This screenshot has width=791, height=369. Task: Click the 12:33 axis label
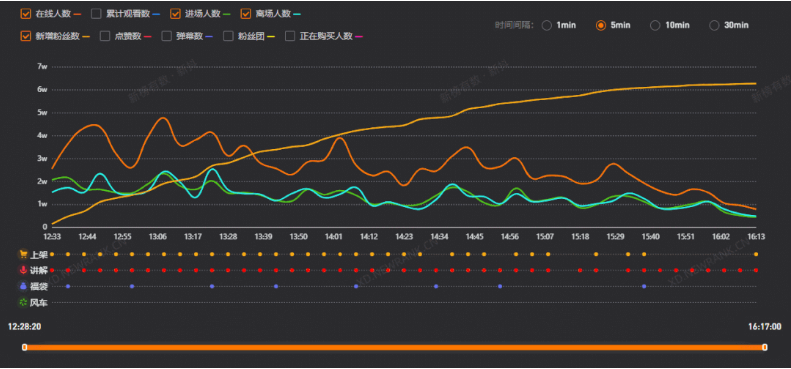click(52, 236)
